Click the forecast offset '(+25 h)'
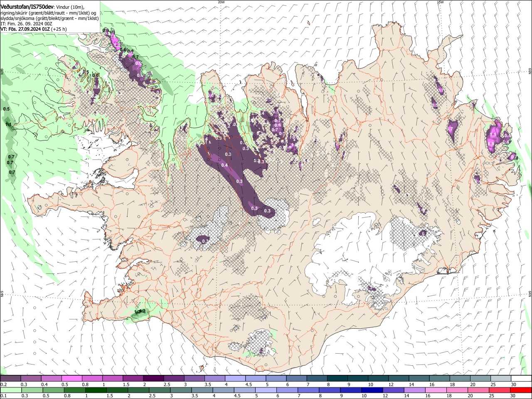 click(x=59, y=29)
